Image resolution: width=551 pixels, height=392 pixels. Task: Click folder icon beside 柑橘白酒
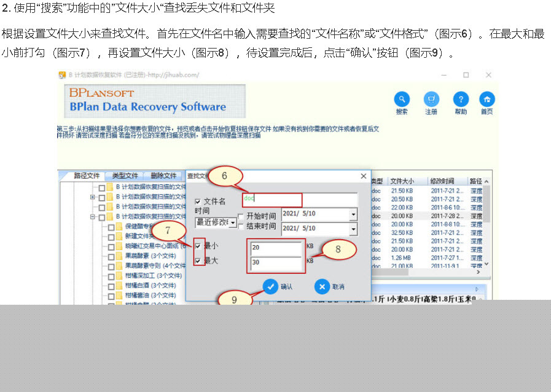[x=120, y=286]
